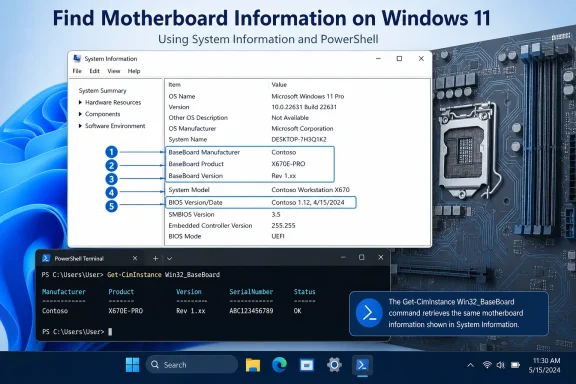The height and width of the screenshot is (384, 576).
Task: Switch to PowerShell taskbar icon
Action: [x=362, y=365]
